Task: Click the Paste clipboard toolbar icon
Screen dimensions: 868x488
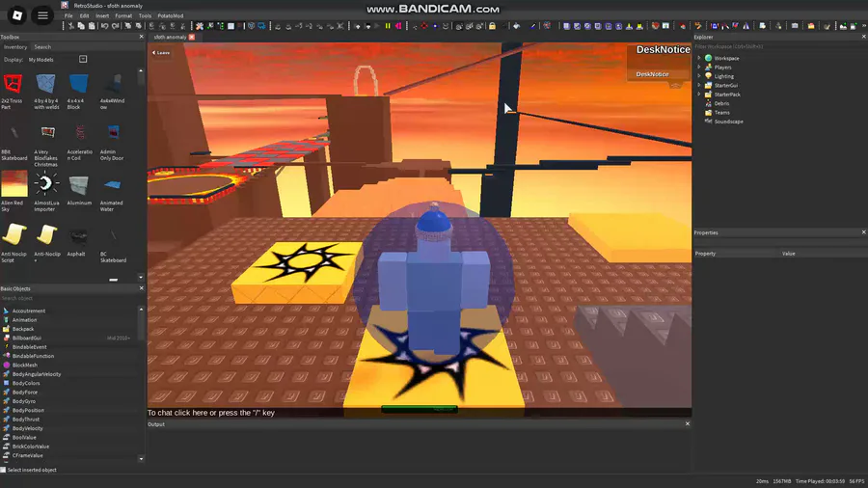Action: [x=92, y=26]
